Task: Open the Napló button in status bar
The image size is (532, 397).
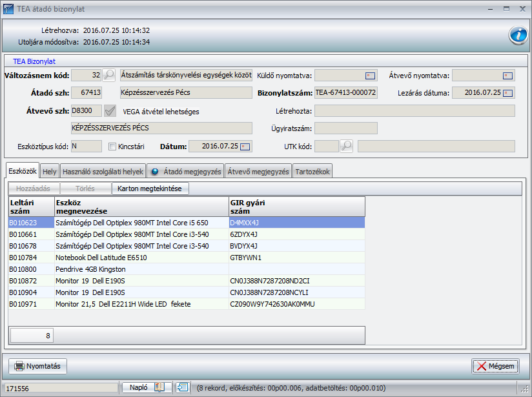Action: (x=147, y=387)
